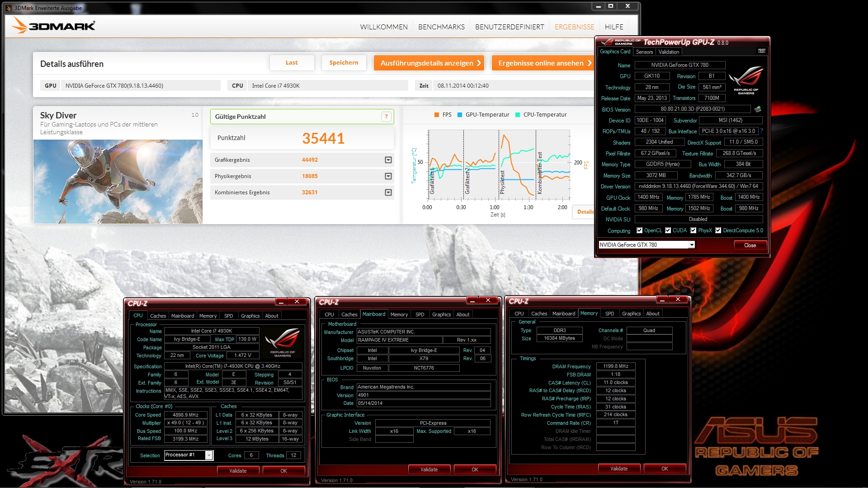868x488 pixels.
Task: Click the FPS orange legend swatch
Action: (x=437, y=115)
